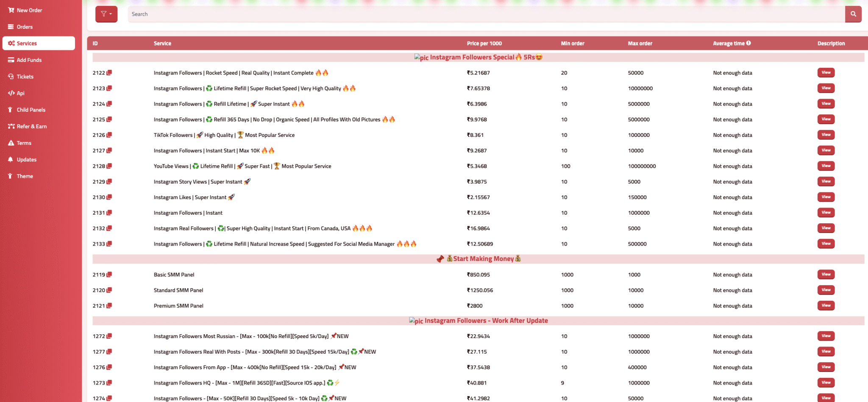View details of Premium SMM Panel

coord(826,305)
